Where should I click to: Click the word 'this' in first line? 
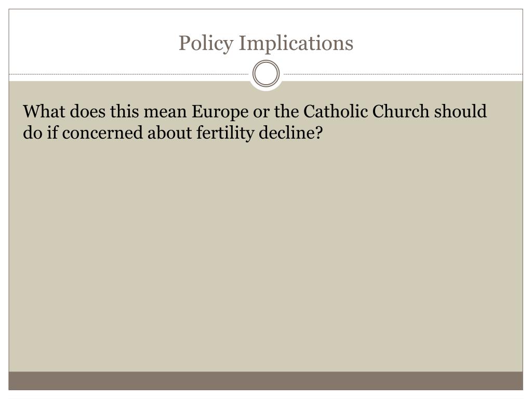[x=125, y=111]
